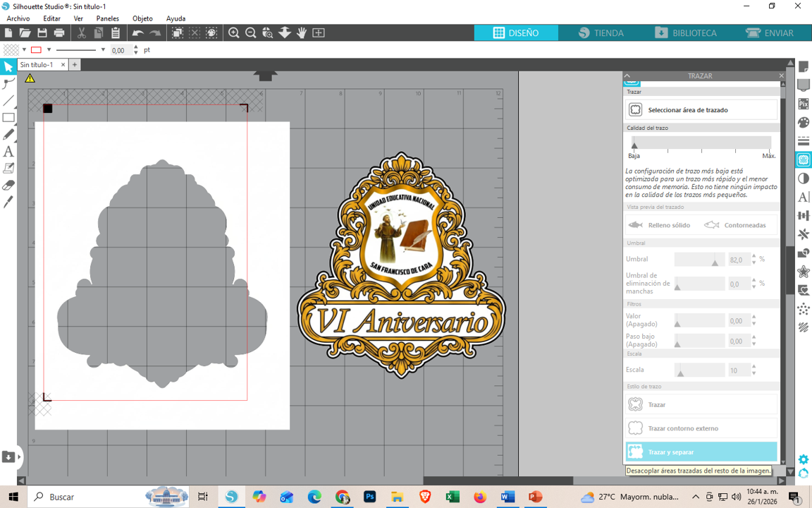Open the Text Style panel icon

coord(804,197)
